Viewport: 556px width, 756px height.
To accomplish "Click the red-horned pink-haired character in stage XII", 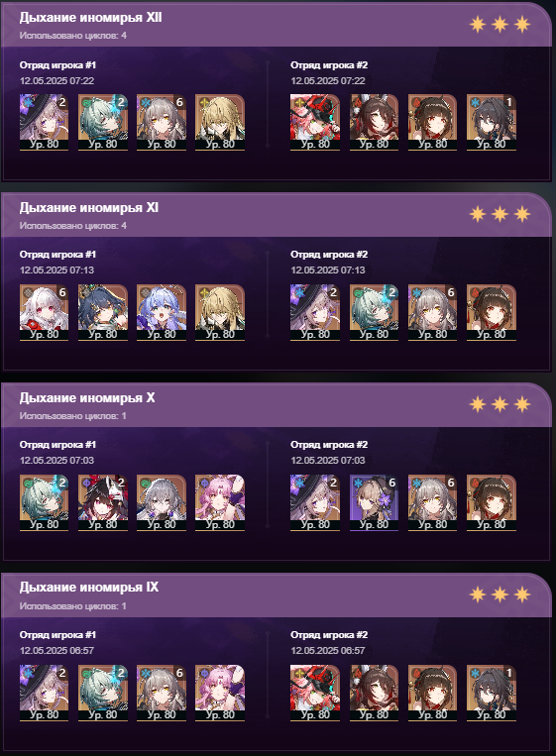I will pos(315,122).
